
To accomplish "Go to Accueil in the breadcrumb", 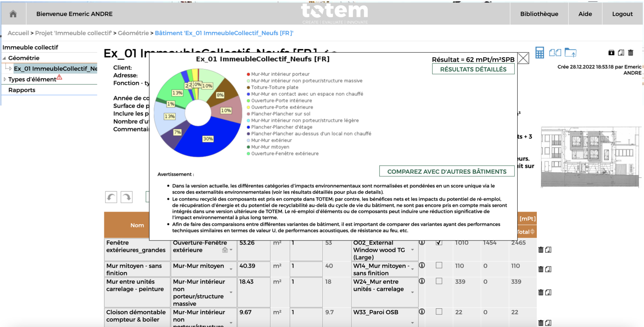I will (18, 33).
